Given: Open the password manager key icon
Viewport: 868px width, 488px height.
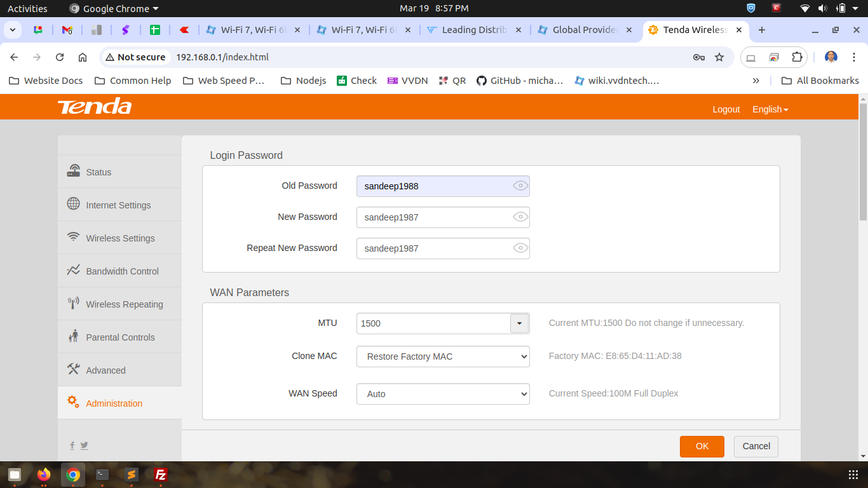Looking at the screenshot, I should (x=698, y=57).
